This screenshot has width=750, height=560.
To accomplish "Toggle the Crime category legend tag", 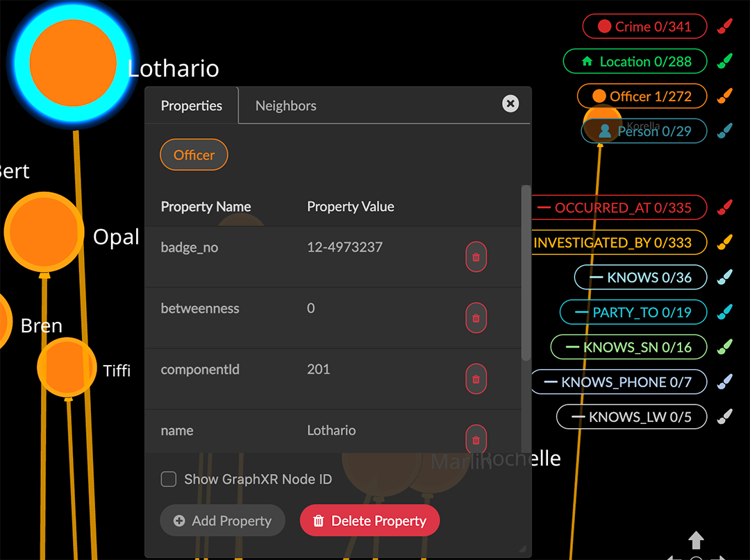I will point(644,27).
